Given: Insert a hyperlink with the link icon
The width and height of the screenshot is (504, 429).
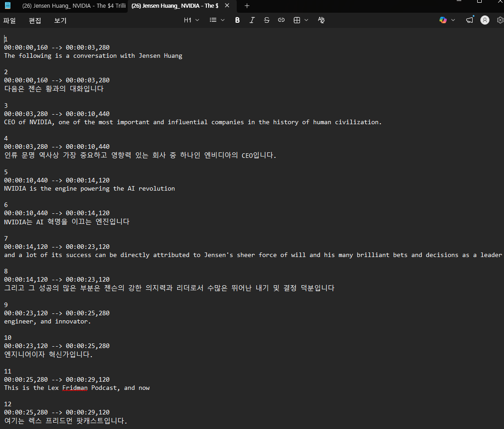Looking at the screenshot, I should click(281, 20).
